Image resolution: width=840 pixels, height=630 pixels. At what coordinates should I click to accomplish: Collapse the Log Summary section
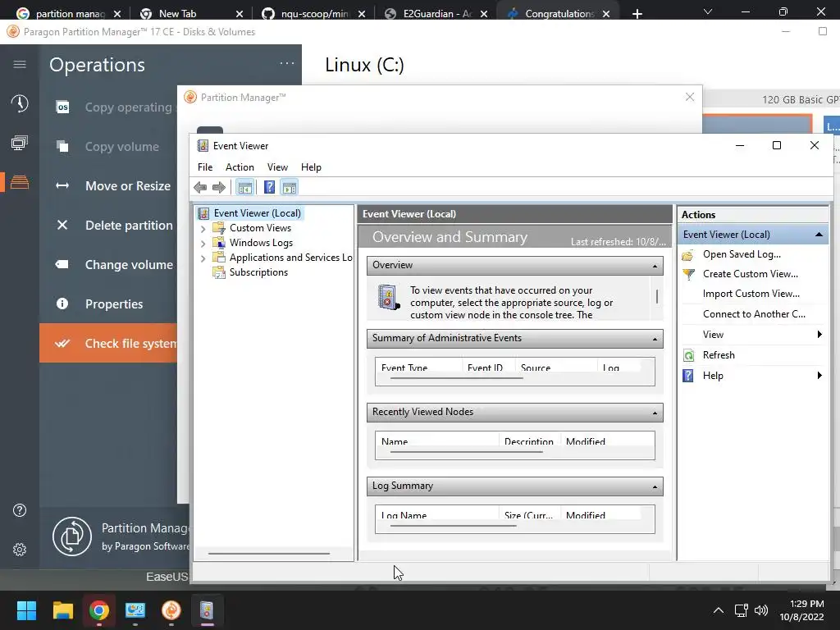coord(655,486)
